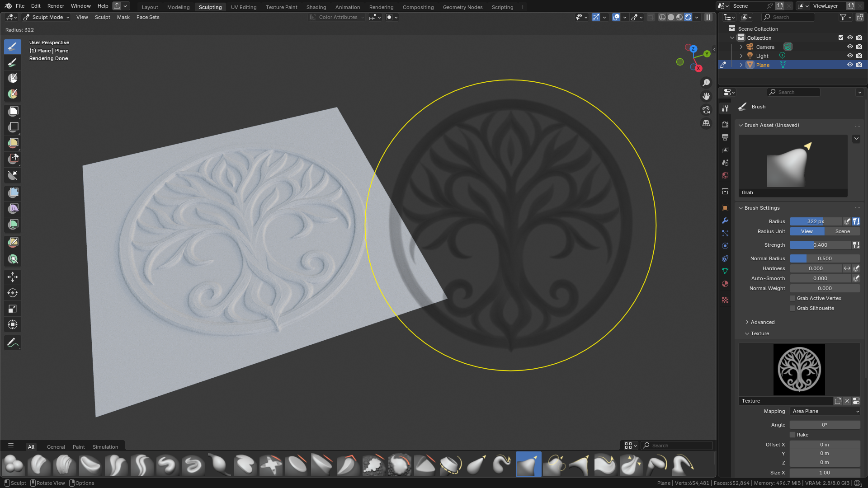The height and width of the screenshot is (488, 868).
Task: Enable Grab Active Vertex checkbox
Action: pos(793,298)
